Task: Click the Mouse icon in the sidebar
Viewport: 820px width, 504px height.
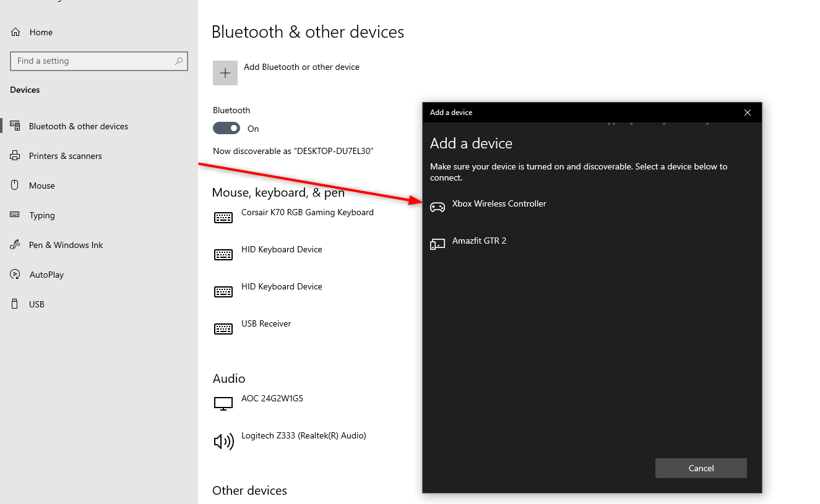Action: [x=15, y=186]
